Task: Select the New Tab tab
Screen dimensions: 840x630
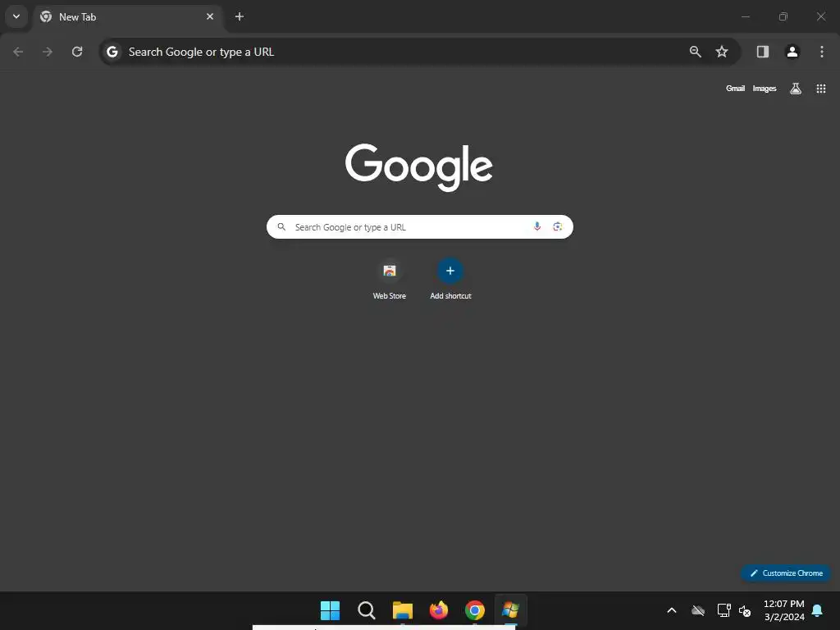Action: [129, 16]
